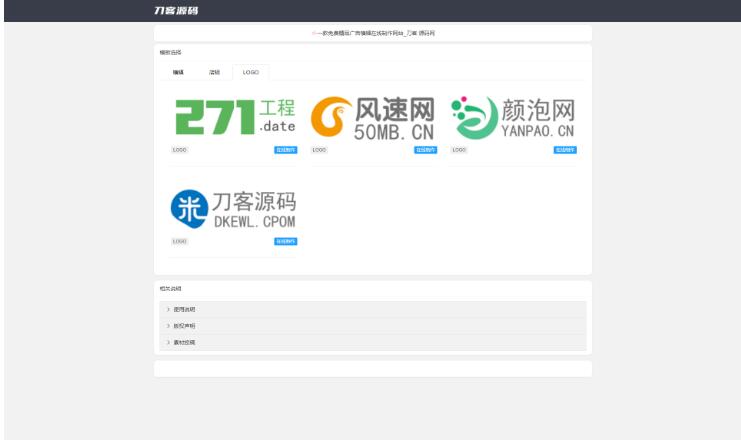Click the announcement text line below header

pyautogui.click(x=373, y=33)
